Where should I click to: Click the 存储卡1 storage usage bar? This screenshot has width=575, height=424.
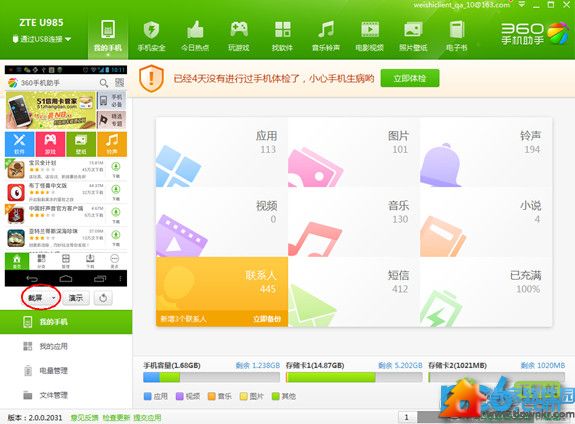pos(354,377)
